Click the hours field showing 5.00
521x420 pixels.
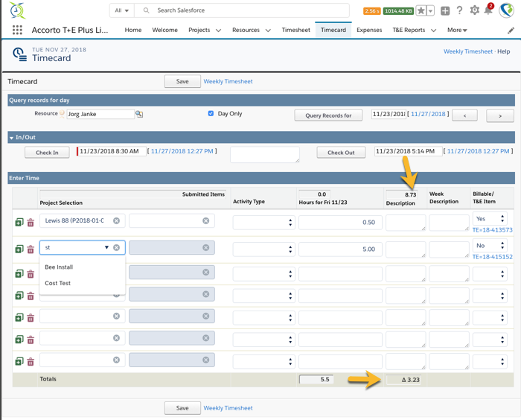[340, 249]
